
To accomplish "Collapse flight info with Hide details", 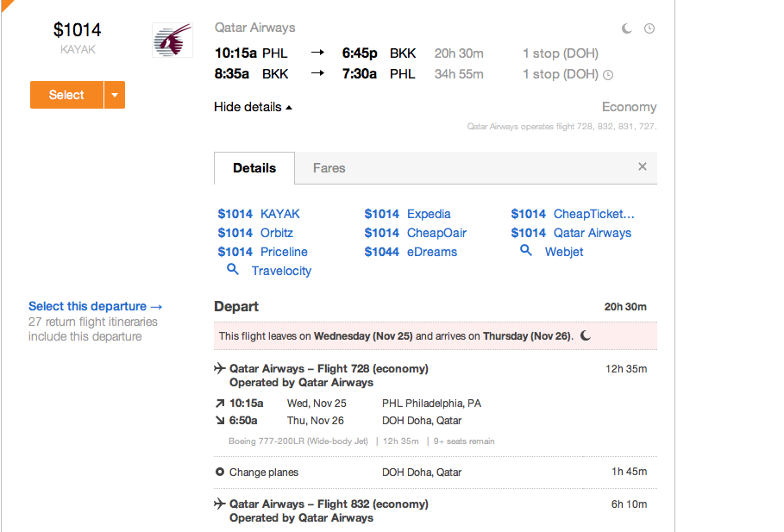I will tap(253, 107).
